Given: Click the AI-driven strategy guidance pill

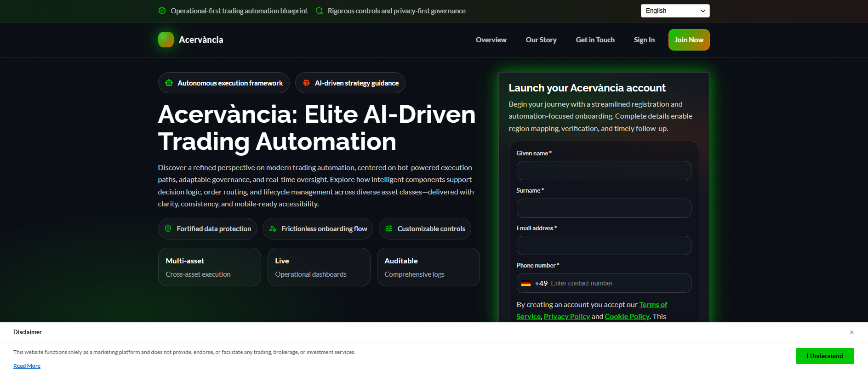Looking at the screenshot, I should pos(350,83).
